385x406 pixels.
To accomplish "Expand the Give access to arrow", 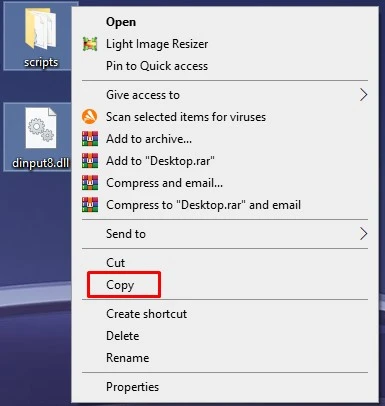I will pyautogui.click(x=364, y=95).
